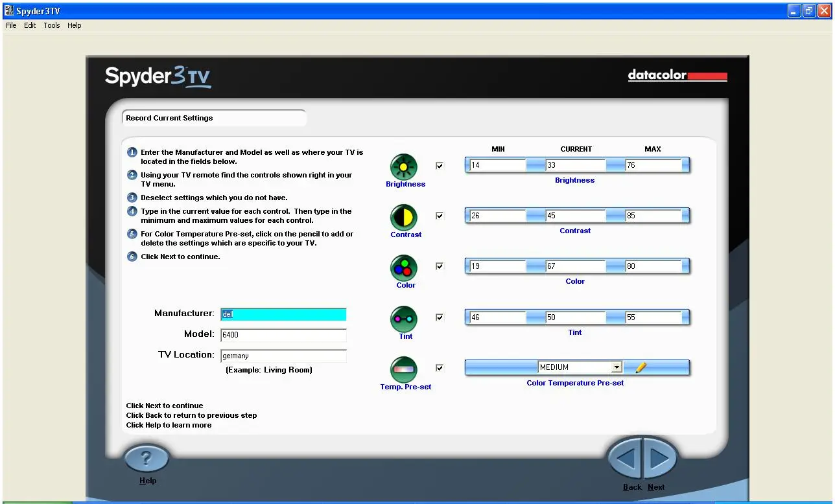Viewport: 835px width, 504px height.
Task: Click the Color CURRENT value field
Action: [575, 266]
